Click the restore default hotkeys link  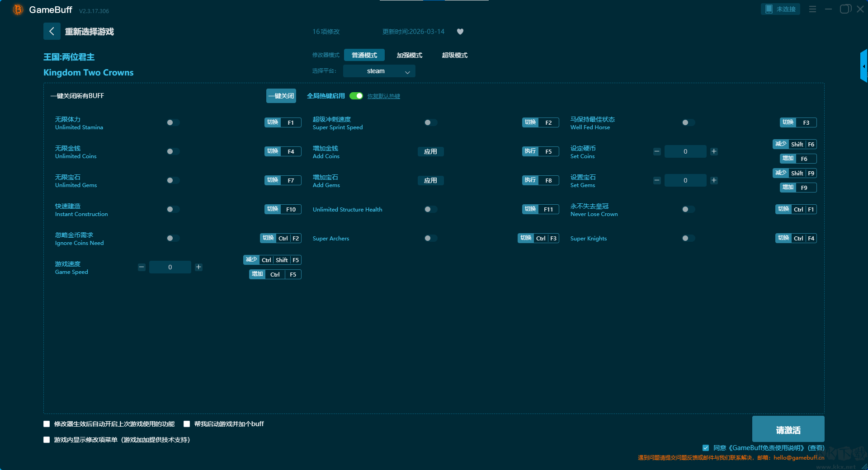[x=383, y=96]
